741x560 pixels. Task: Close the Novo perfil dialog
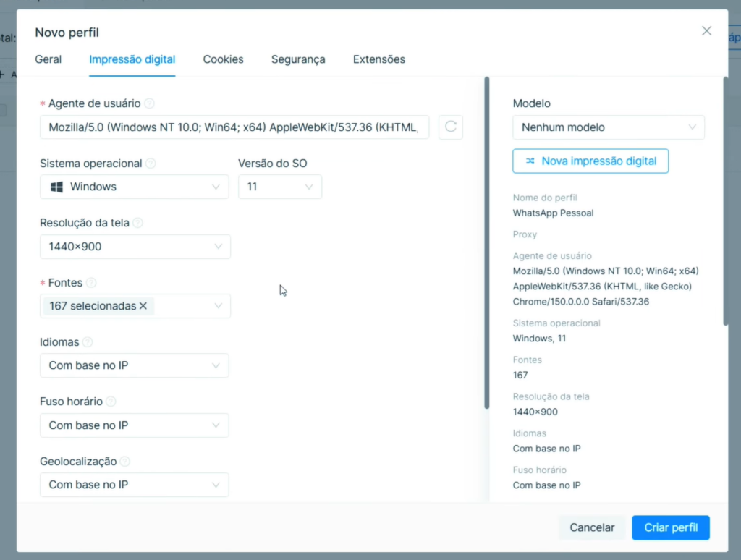point(706,30)
